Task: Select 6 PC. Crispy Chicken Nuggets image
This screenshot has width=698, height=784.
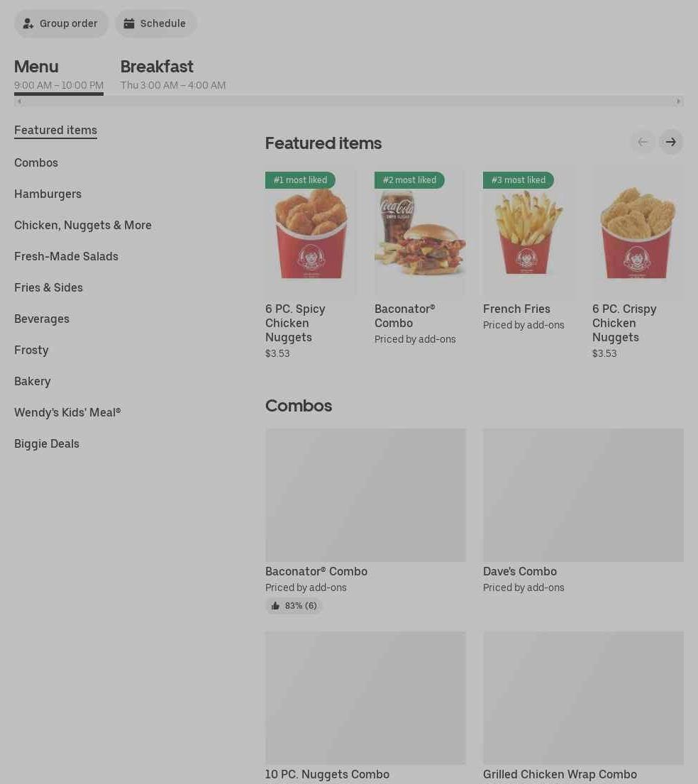Action: tap(638, 231)
